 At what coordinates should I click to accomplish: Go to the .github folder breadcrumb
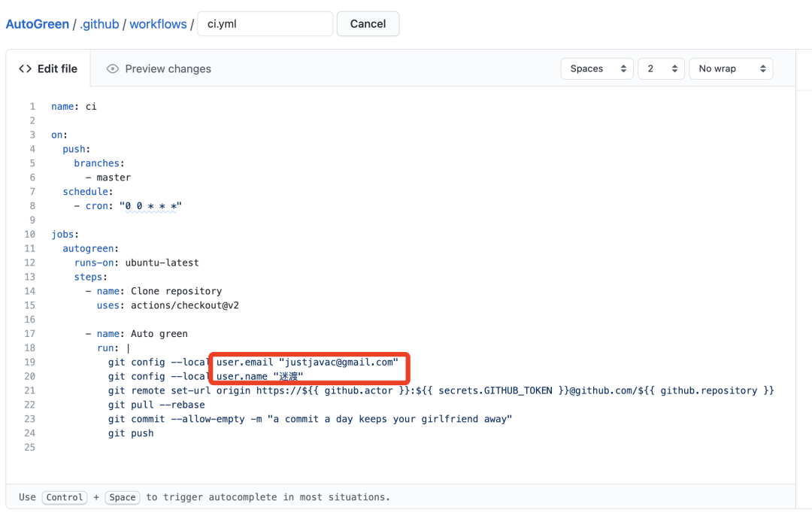click(x=99, y=24)
